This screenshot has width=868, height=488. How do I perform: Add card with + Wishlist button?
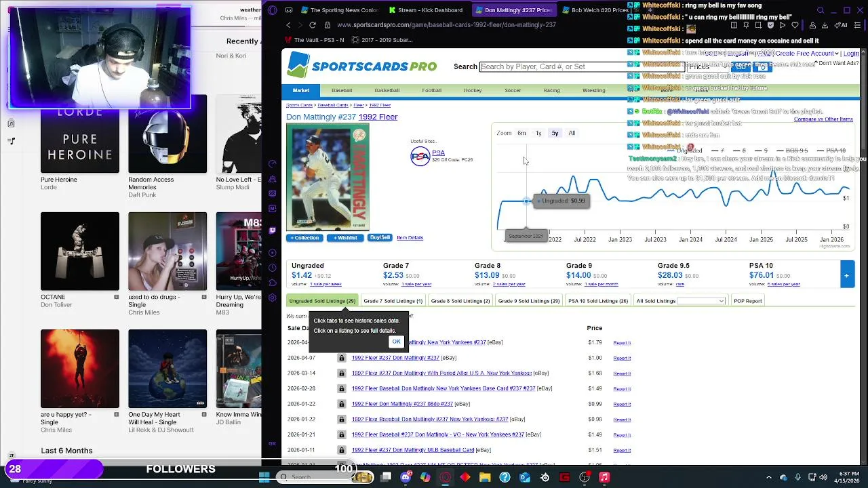pyautogui.click(x=344, y=238)
